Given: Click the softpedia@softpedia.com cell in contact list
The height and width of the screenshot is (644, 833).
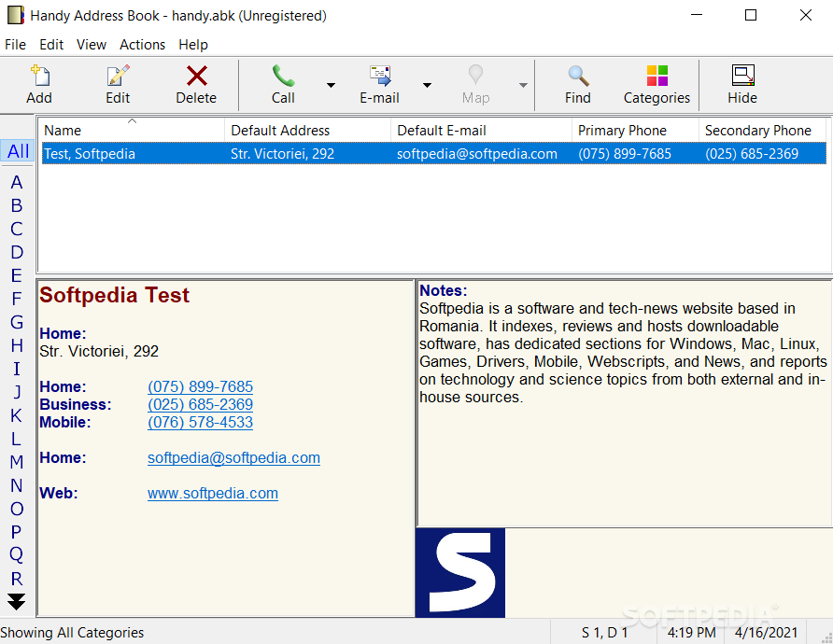Looking at the screenshot, I should point(477,154).
